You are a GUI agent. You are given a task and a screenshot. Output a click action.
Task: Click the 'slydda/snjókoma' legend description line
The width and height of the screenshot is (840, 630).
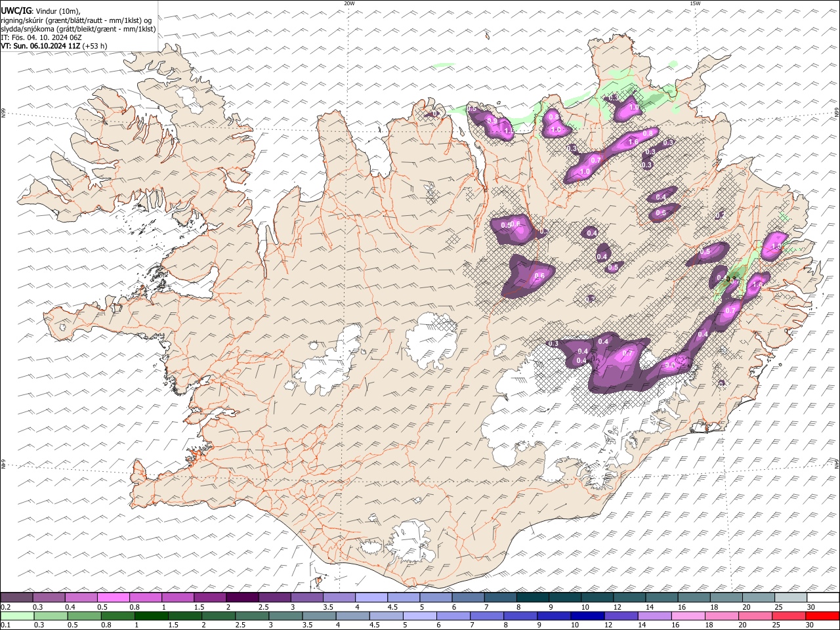click(x=78, y=29)
